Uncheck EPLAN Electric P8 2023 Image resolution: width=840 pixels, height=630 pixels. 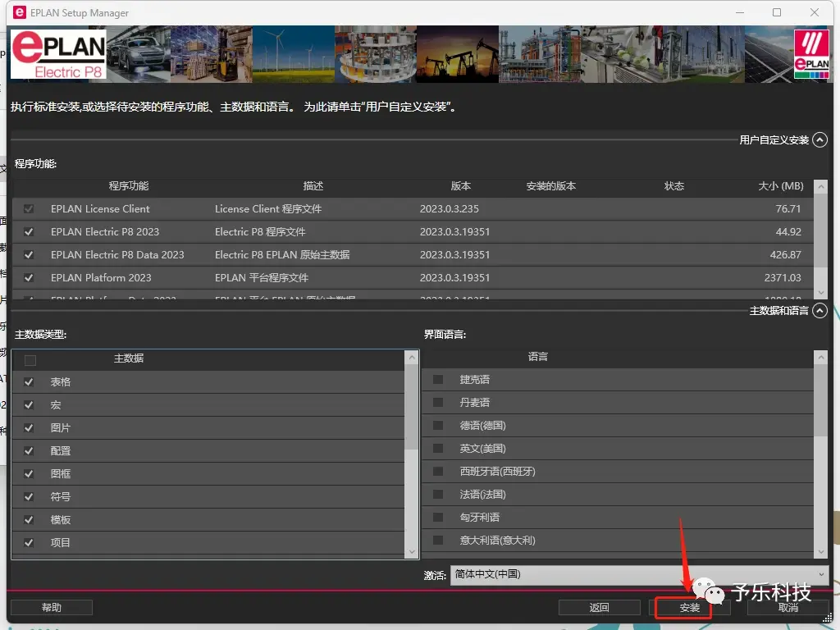pos(29,232)
